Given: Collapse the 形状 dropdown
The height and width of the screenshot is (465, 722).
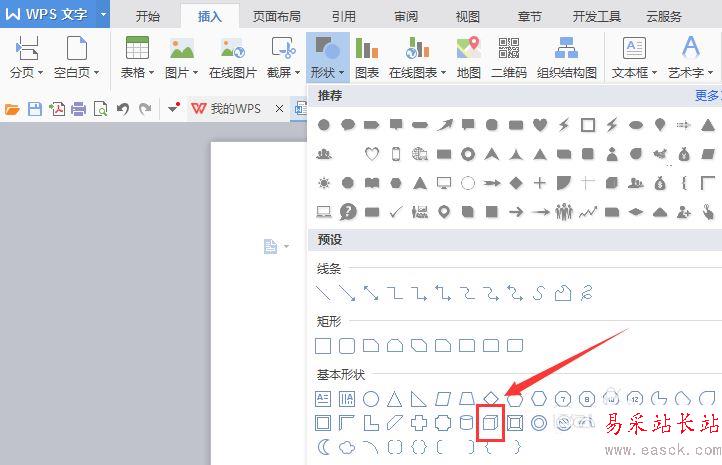Looking at the screenshot, I should coord(341,72).
